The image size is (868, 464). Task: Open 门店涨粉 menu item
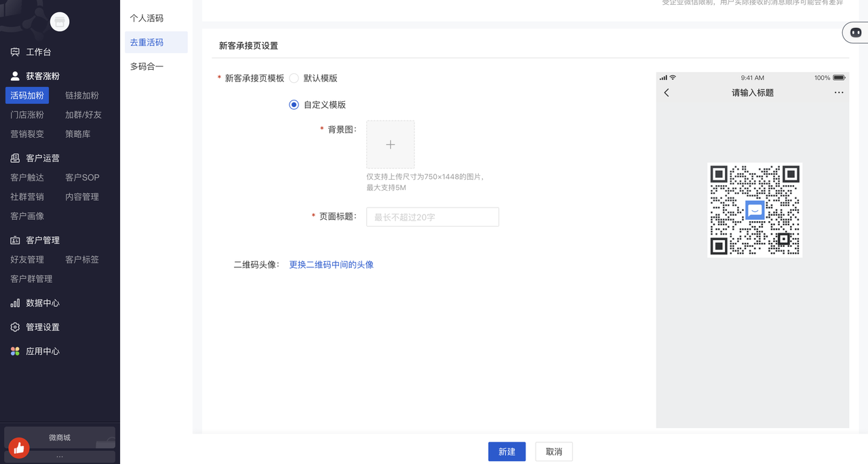click(27, 115)
